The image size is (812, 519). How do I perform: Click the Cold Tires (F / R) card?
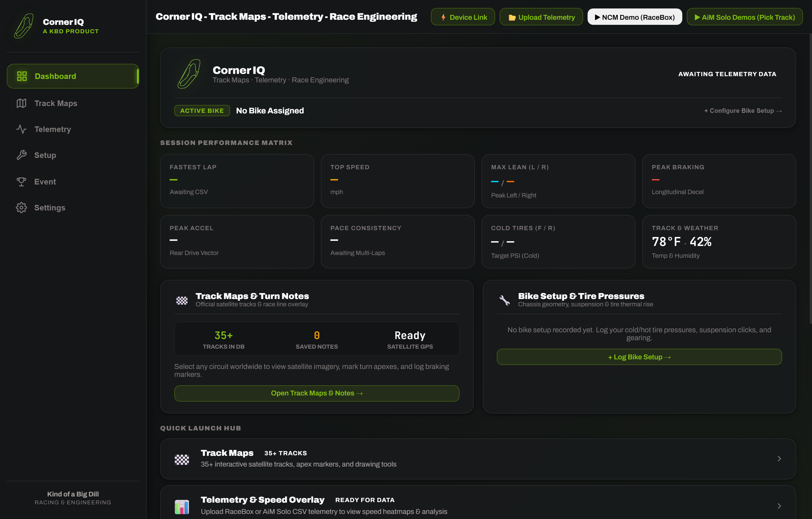tap(559, 242)
